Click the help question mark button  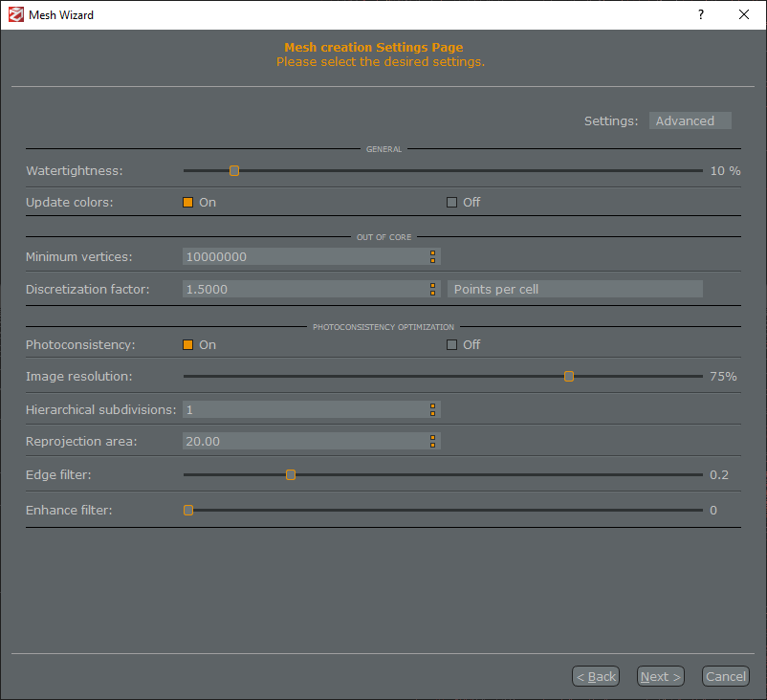coord(701,14)
